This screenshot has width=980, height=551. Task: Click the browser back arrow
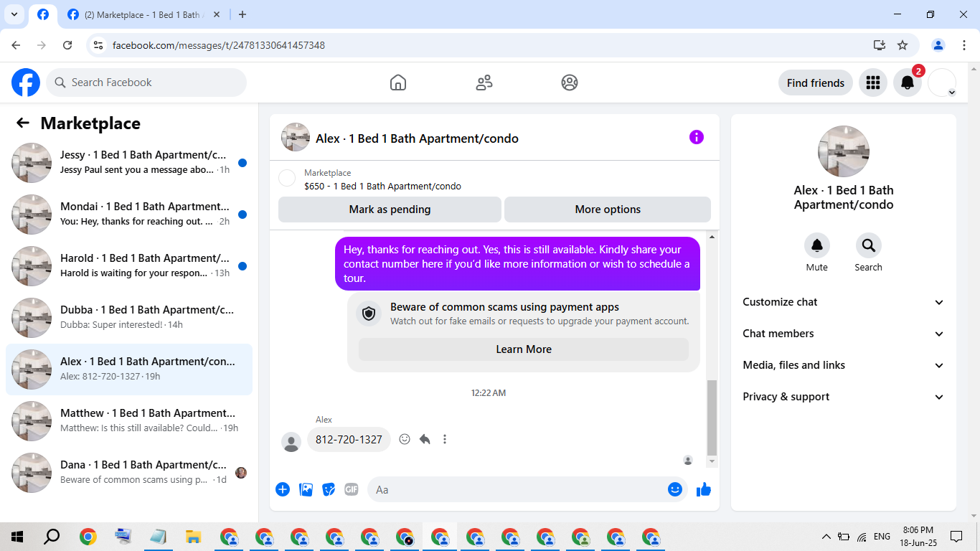[16, 45]
